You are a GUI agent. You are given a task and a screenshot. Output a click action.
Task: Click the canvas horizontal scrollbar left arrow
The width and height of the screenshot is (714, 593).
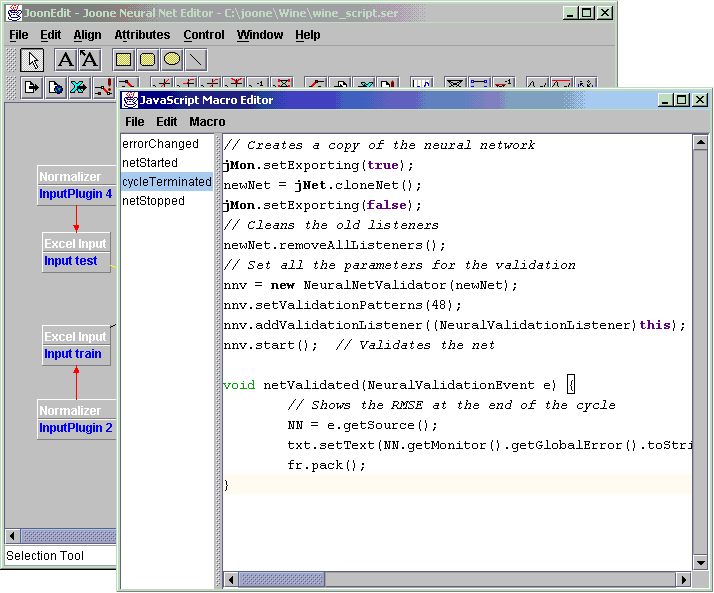pos(13,537)
